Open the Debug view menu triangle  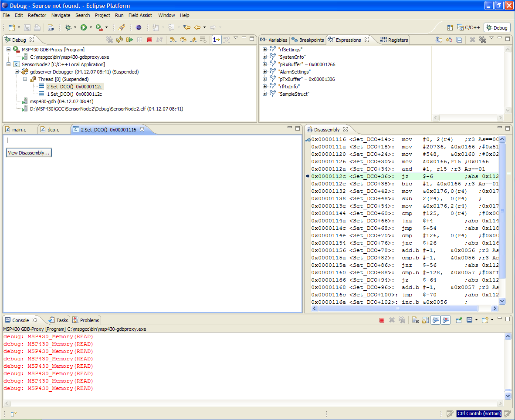[236, 38]
